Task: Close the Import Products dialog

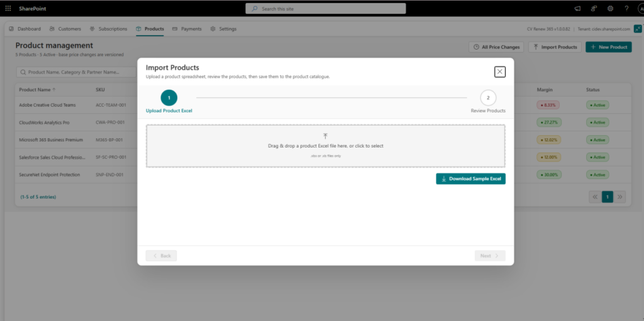Action: [500, 72]
